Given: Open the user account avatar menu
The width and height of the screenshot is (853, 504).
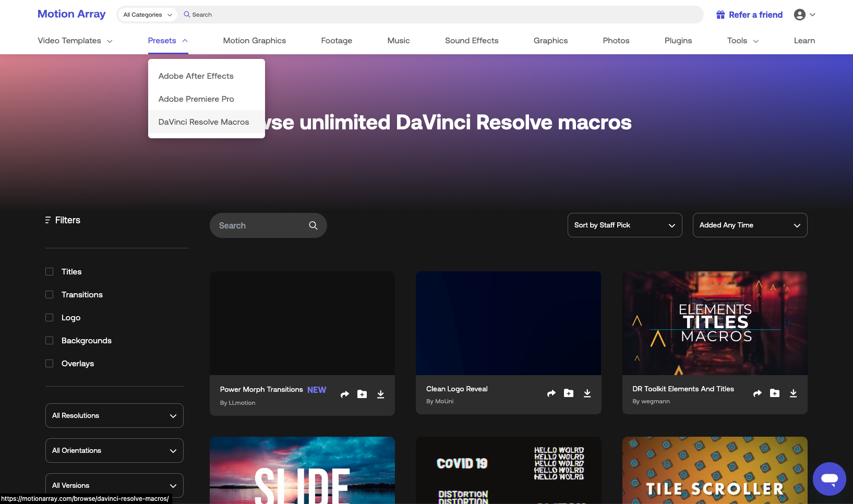Looking at the screenshot, I should (x=804, y=15).
